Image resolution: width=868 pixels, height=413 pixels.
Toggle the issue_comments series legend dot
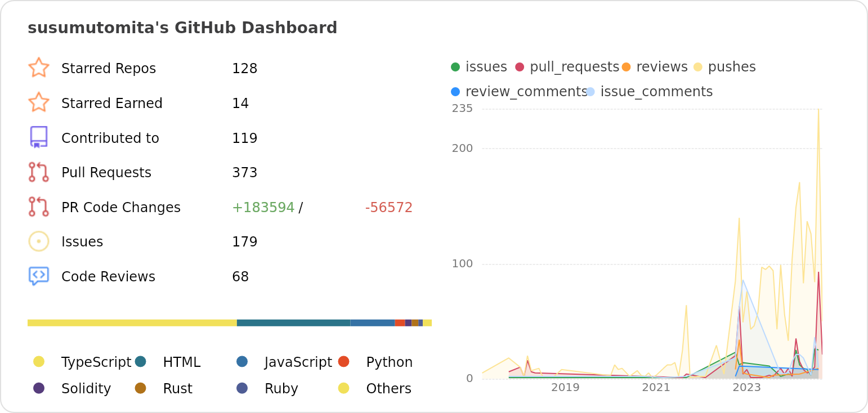[590, 92]
